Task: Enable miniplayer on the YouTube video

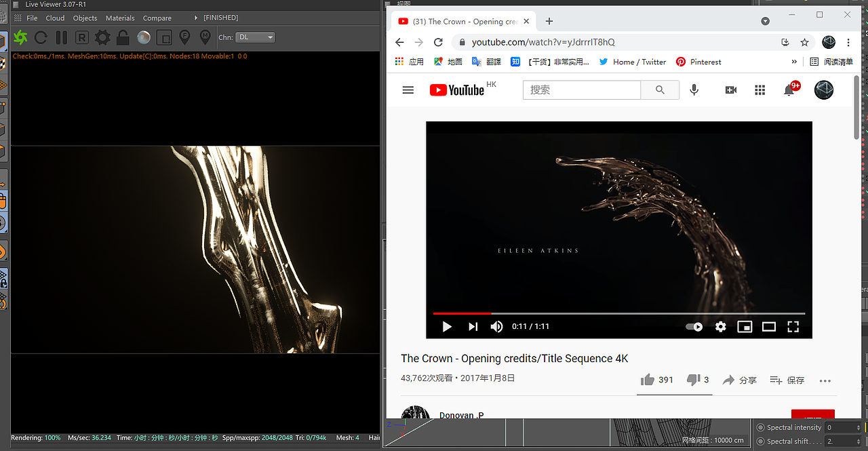Action: [x=745, y=327]
